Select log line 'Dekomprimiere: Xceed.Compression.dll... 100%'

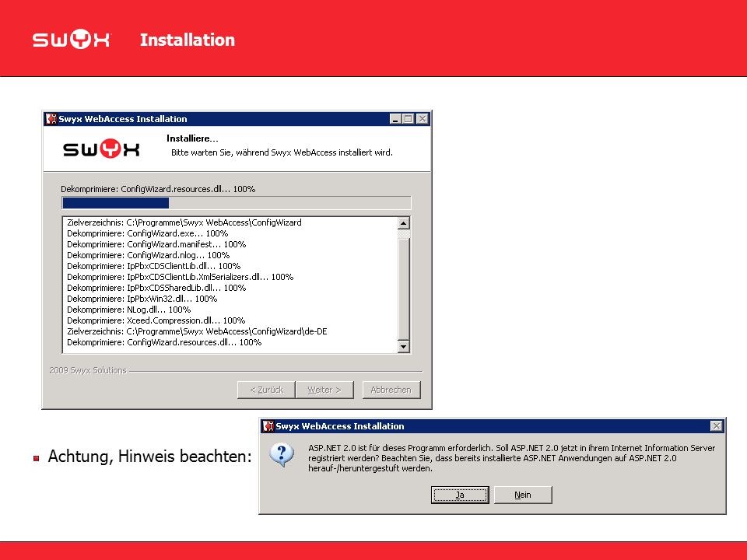click(156, 321)
